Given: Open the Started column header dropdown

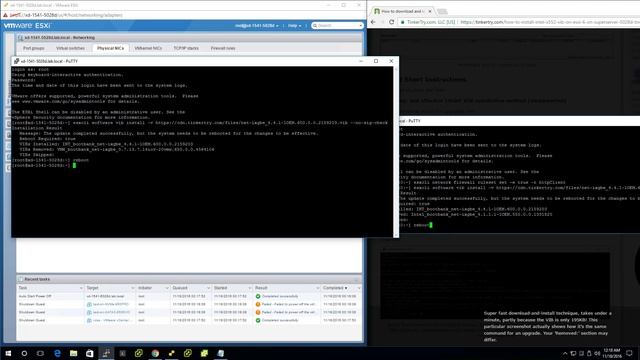Looking at the screenshot, I should [249, 288].
